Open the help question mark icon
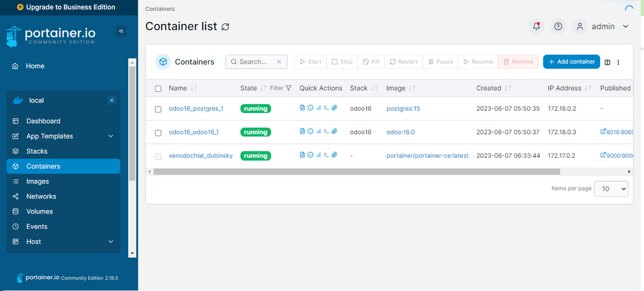The image size is (644, 291). point(558,26)
